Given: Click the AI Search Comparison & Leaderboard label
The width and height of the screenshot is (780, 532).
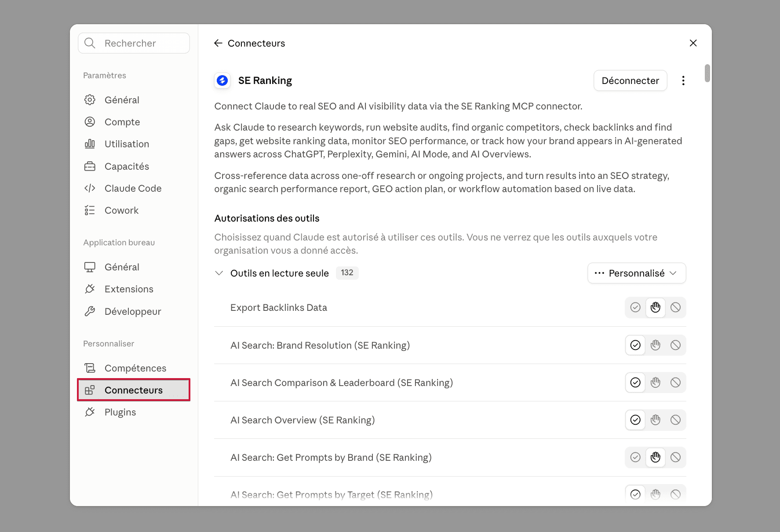Looking at the screenshot, I should coord(342,383).
